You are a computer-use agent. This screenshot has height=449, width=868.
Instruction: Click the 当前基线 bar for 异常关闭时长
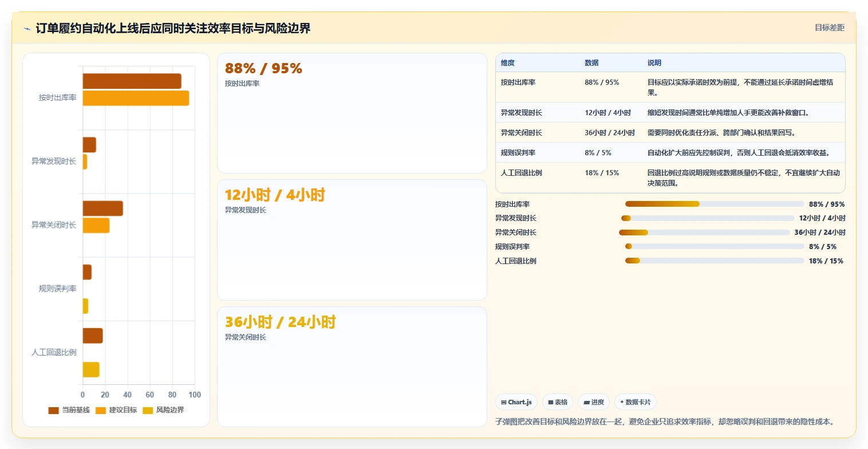102,208
